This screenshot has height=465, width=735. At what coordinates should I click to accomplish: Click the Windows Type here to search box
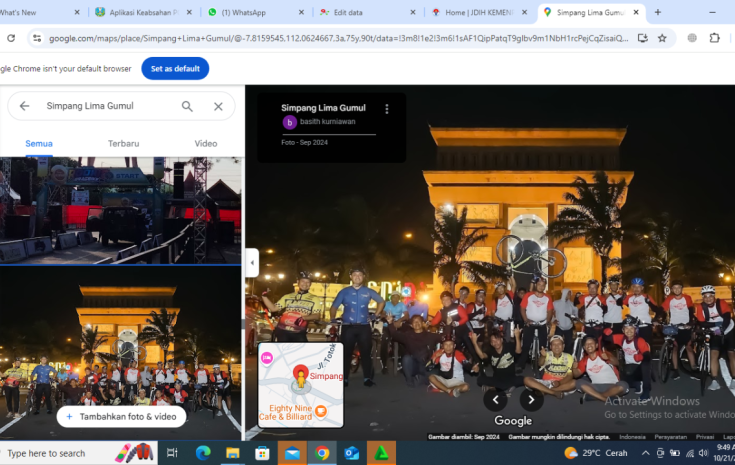78,453
